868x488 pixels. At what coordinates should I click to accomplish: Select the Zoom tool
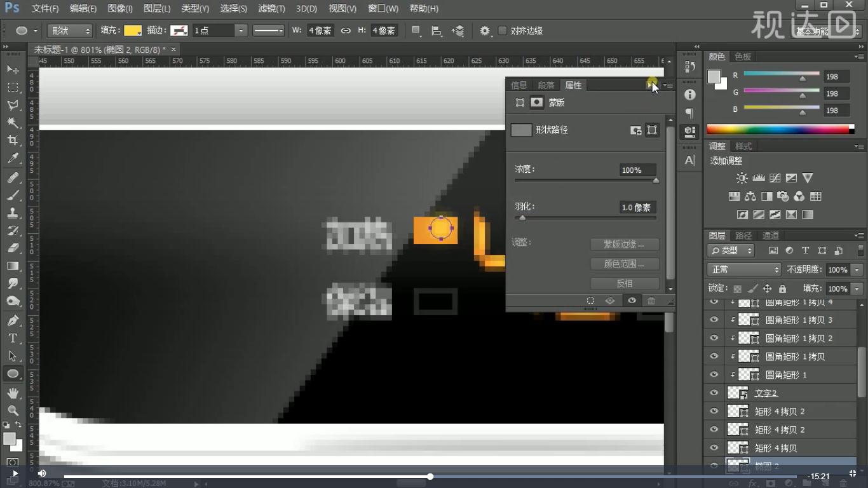tap(13, 411)
